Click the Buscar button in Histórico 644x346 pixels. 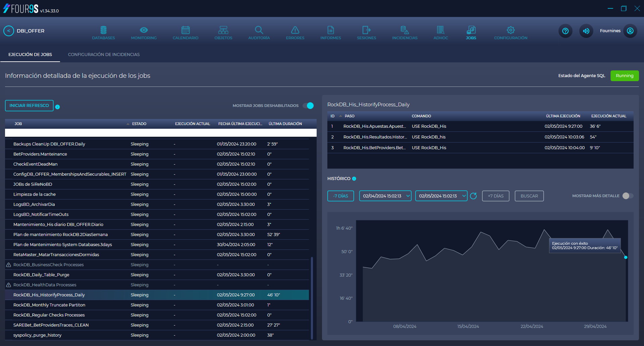[529, 196]
